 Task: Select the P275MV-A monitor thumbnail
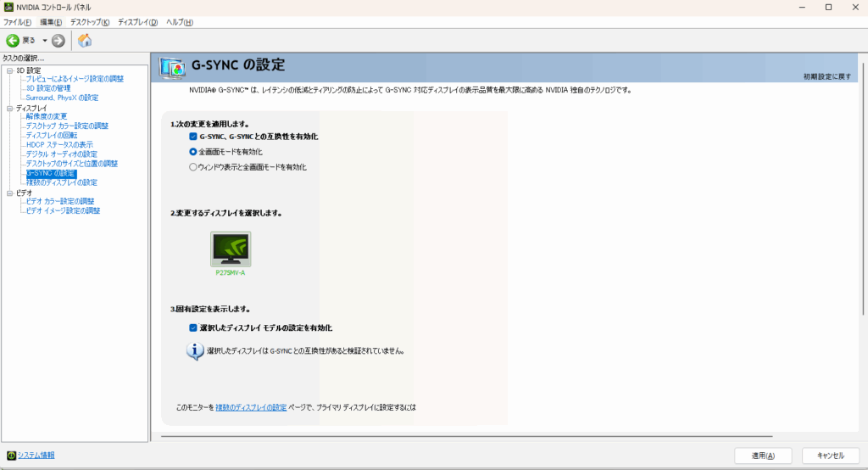231,249
